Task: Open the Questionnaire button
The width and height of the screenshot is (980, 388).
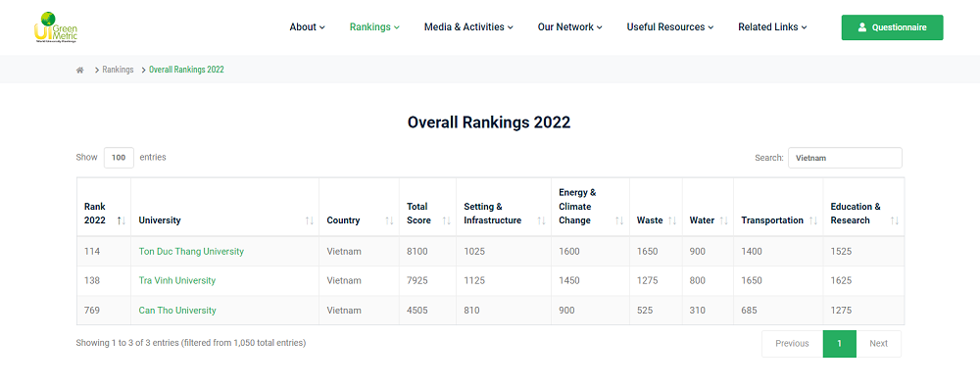Action: 892,27
